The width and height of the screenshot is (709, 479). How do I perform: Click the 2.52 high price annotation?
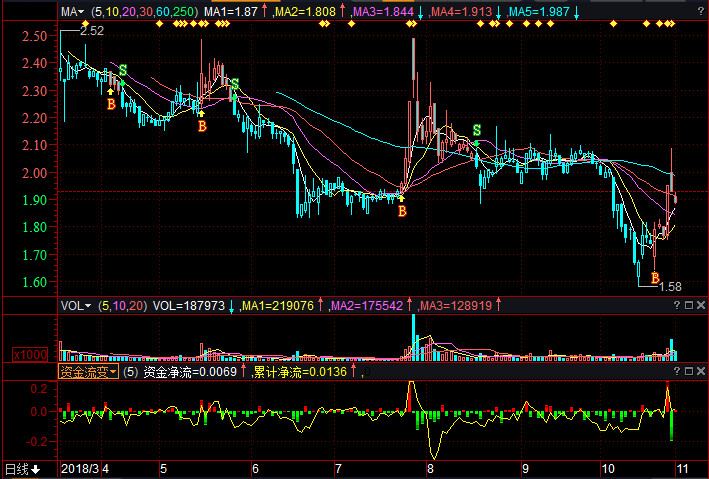coord(92,31)
